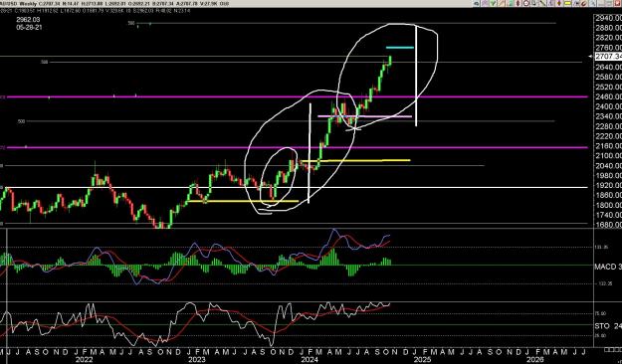Click the 2022 year label on time axis

(x=85, y=360)
